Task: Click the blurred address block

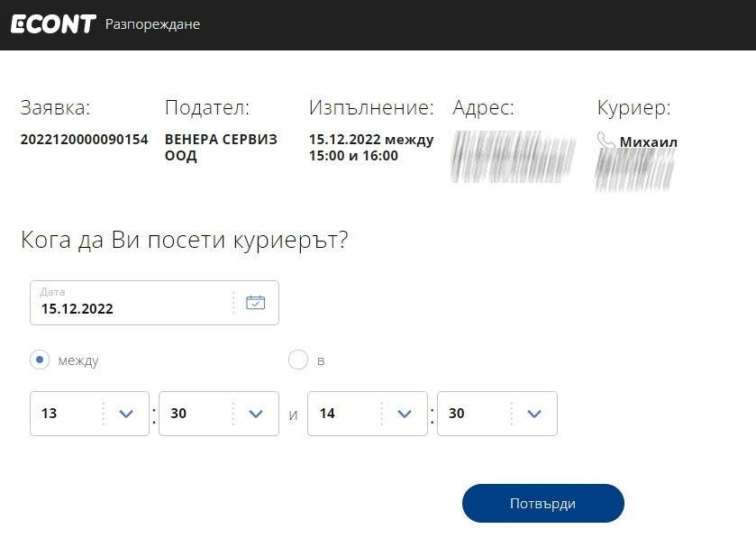Action: tap(514, 157)
